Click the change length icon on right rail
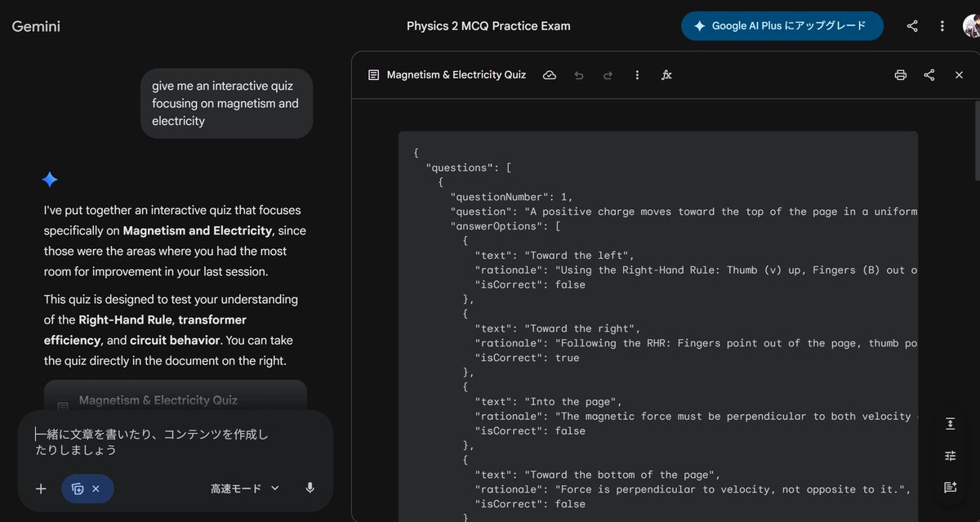The width and height of the screenshot is (980, 522). pyautogui.click(x=950, y=424)
